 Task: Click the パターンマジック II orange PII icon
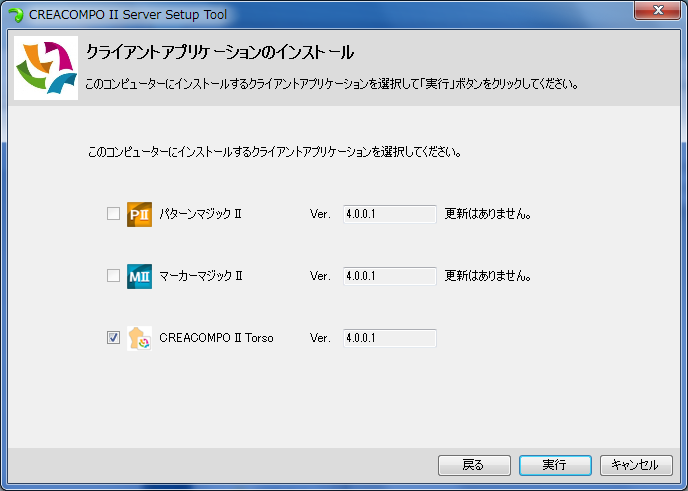coord(139,214)
